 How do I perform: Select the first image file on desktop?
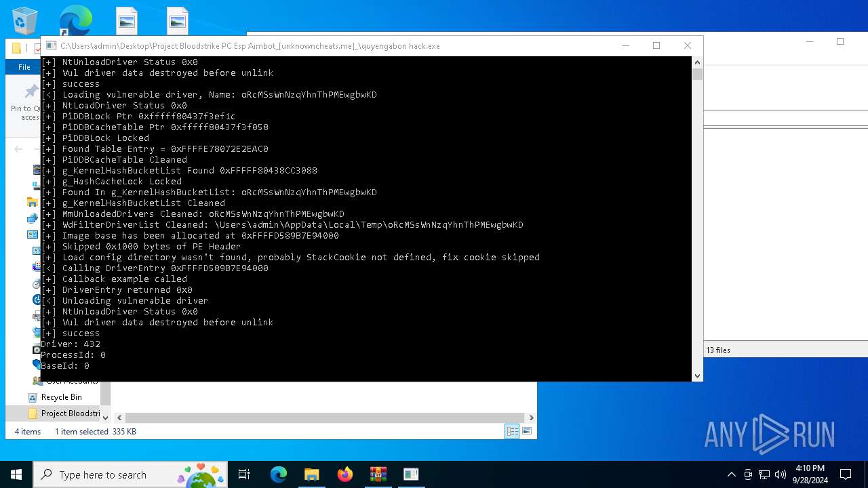click(127, 20)
